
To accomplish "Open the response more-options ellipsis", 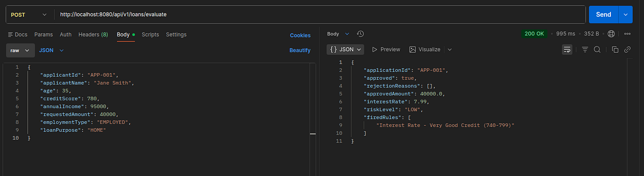I will tap(627, 34).
